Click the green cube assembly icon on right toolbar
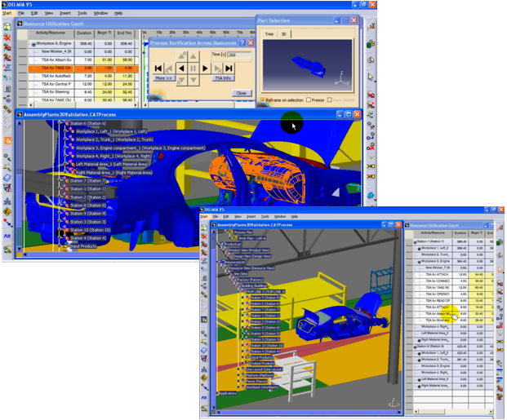The width and height of the screenshot is (507, 420). (371, 43)
